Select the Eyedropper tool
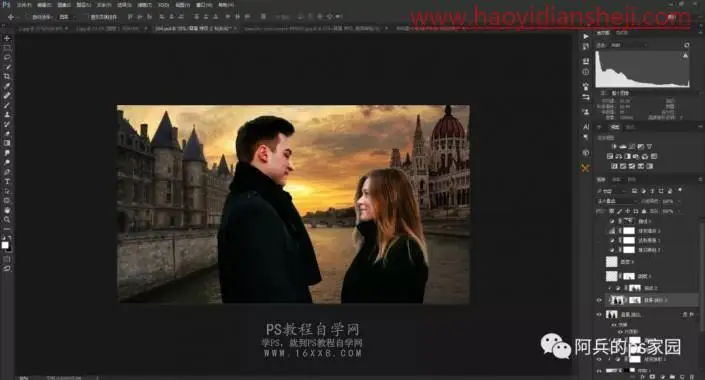The image size is (705, 380). [7, 85]
